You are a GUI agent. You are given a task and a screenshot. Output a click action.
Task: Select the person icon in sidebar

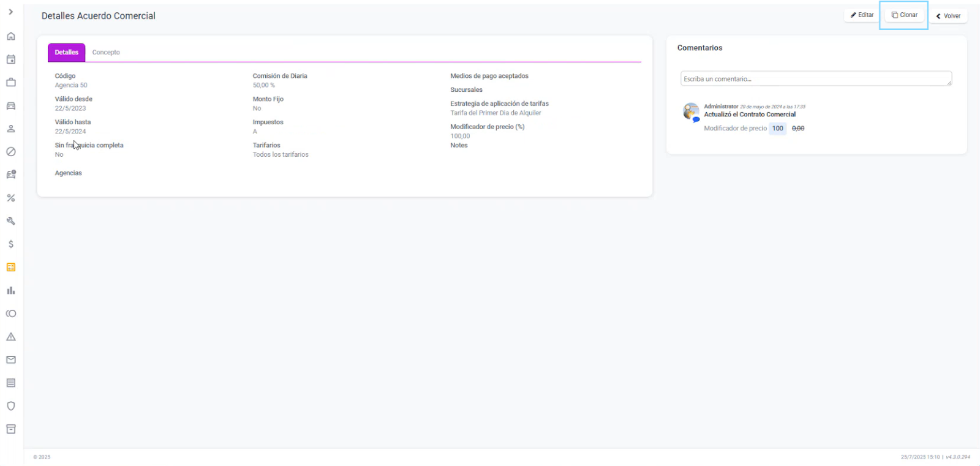point(11,129)
